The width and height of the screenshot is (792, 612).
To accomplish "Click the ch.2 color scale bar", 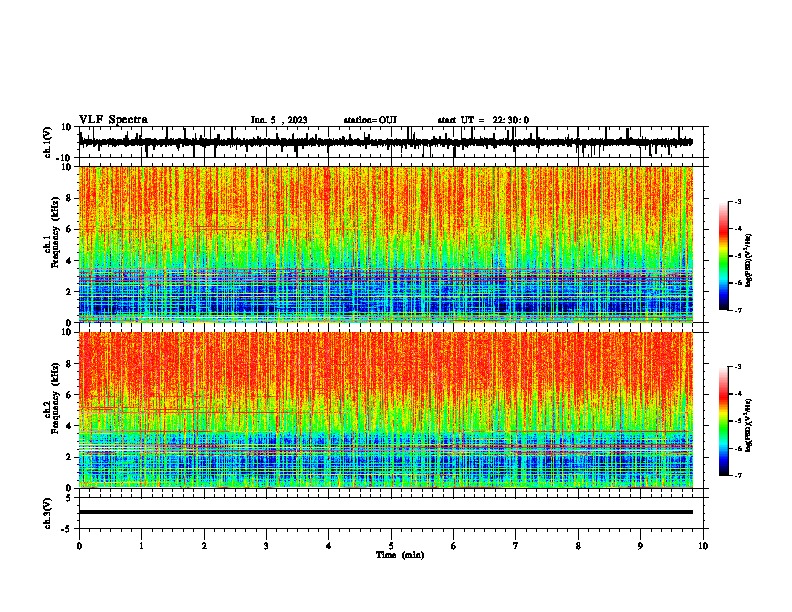I will click(723, 421).
